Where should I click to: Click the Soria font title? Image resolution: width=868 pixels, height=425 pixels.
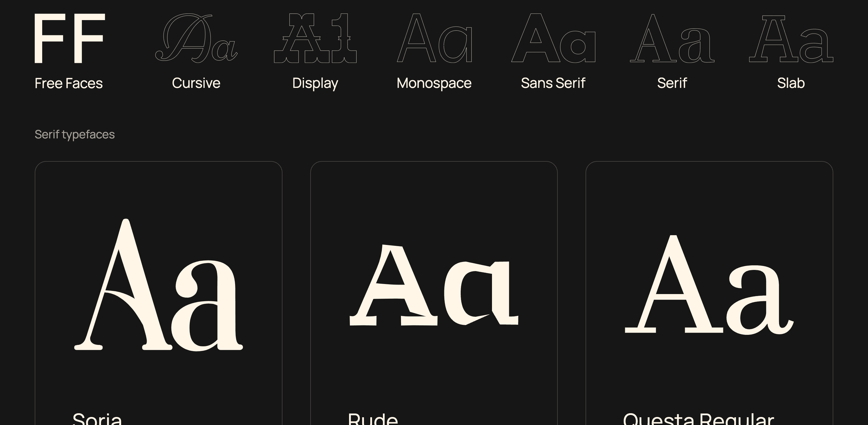pos(97,419)
